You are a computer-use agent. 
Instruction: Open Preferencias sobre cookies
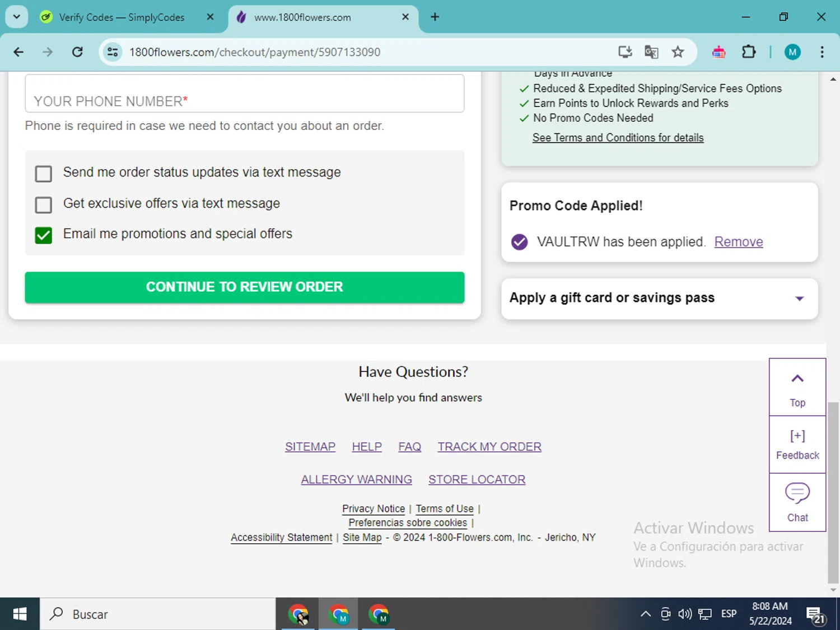(408, 522)
